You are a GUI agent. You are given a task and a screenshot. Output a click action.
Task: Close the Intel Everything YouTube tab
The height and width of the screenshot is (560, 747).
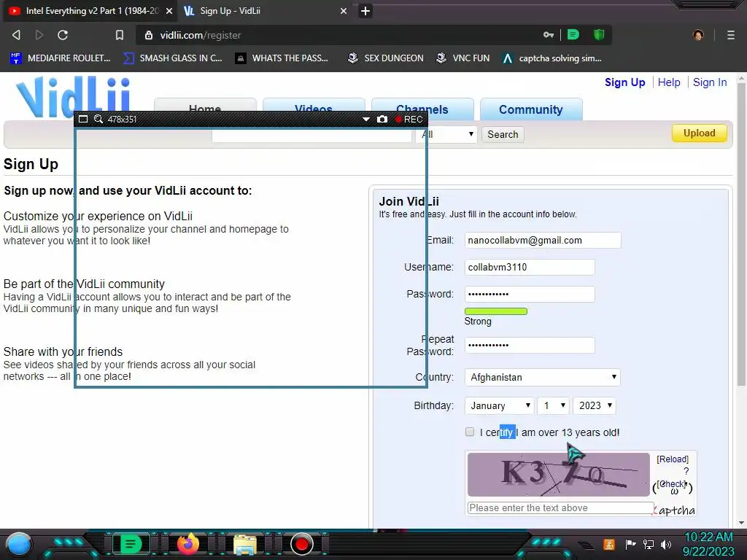pyautogui.click(x=169, y=11)
